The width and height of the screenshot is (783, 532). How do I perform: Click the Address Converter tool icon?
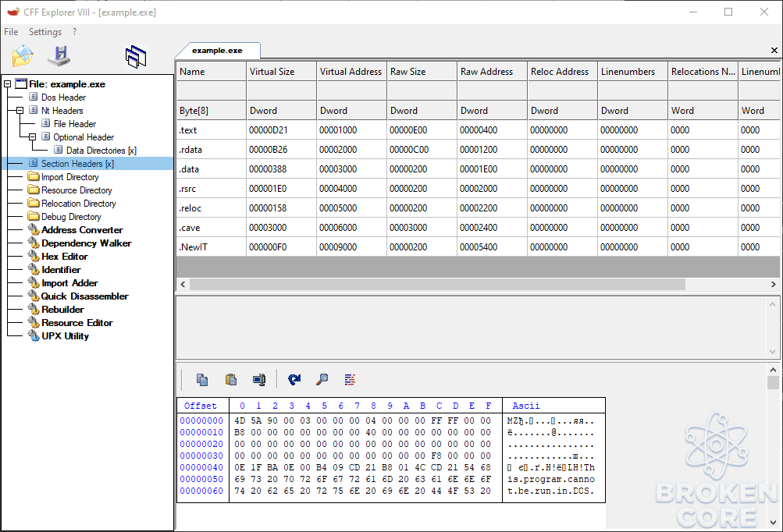tap(34, 229)
